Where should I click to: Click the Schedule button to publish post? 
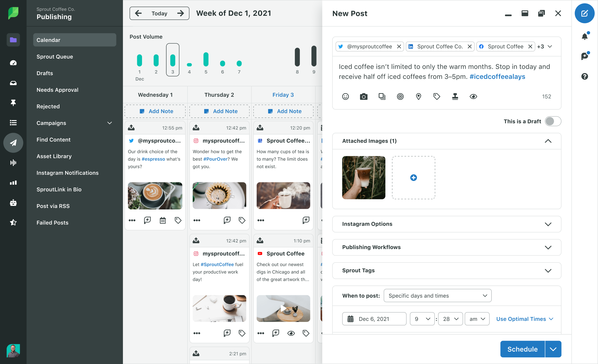coord(522,349)
